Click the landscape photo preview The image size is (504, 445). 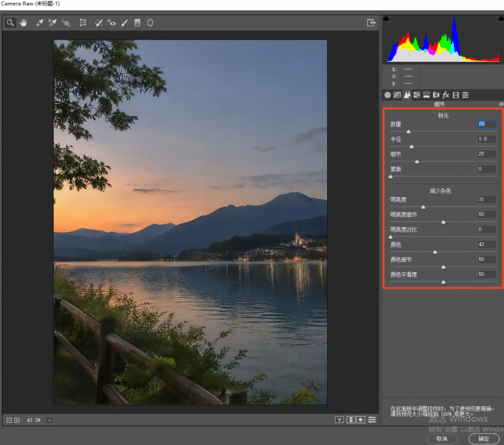190,222
